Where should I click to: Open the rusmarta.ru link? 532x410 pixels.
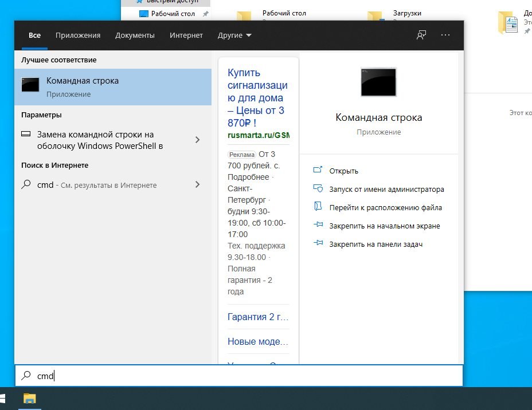259,135
